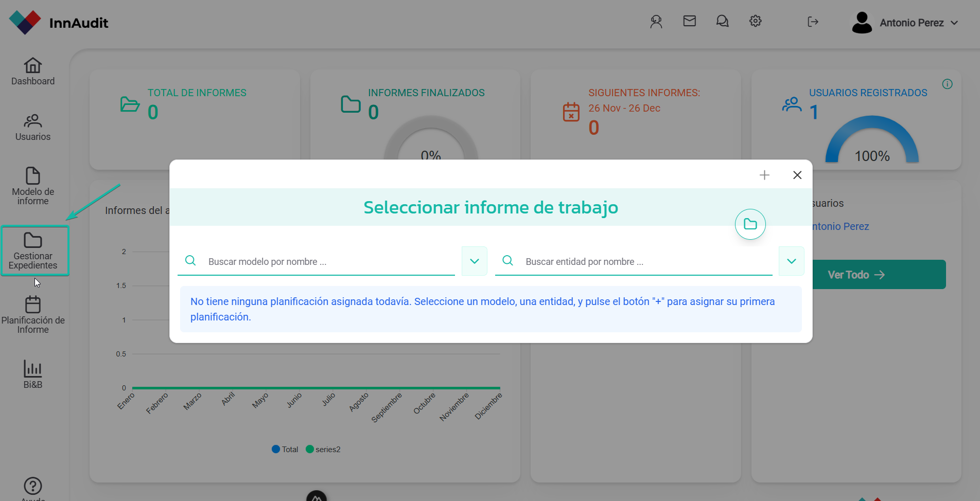Open the settings gear icon
This screenshot has width=980, height=501.
pyautogui.click(x=755, y=21)
